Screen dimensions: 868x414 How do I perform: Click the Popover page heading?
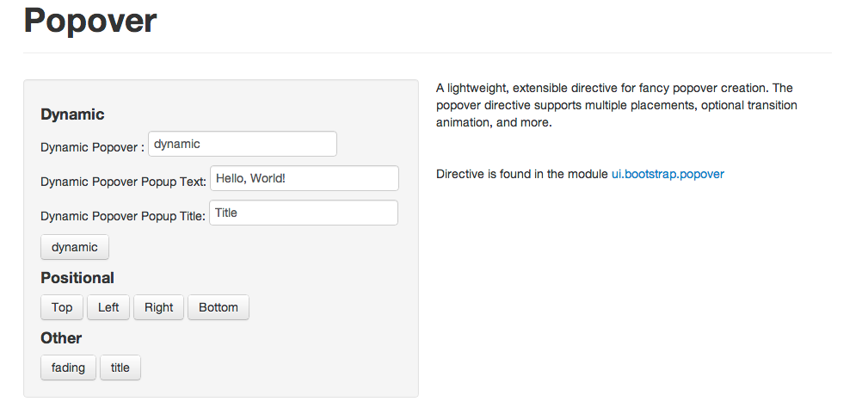pyautogui.click(x=90, y=21)
